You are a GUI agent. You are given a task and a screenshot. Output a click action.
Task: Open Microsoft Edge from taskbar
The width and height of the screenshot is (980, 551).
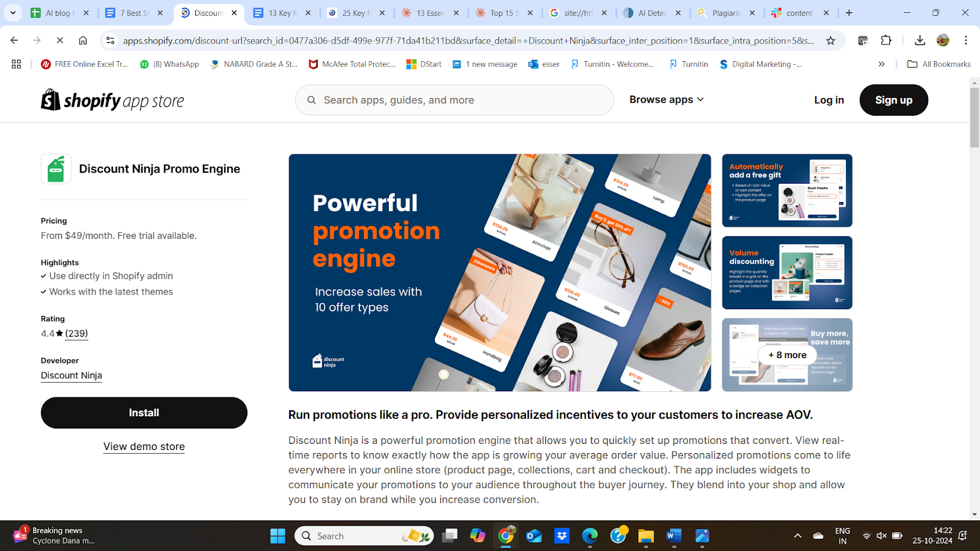point(590,536)
